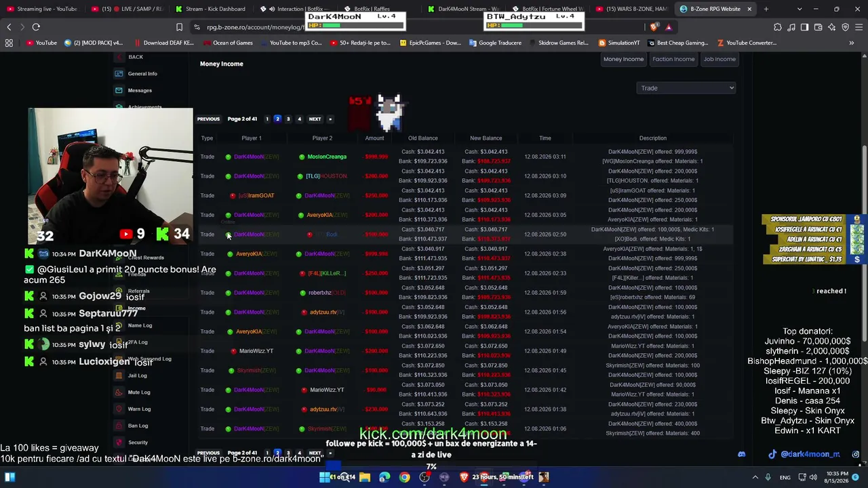The width and height of the screenshot is (868, 488).
Task: Go to page 3 in bottom pagination
Action: coord(288,453)
